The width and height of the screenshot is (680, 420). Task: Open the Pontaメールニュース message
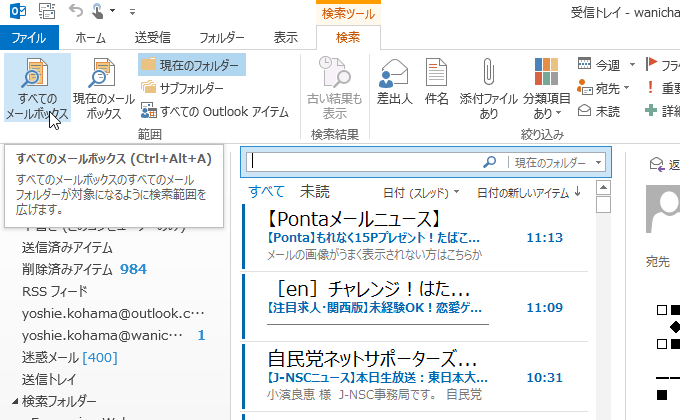point(415,236)
